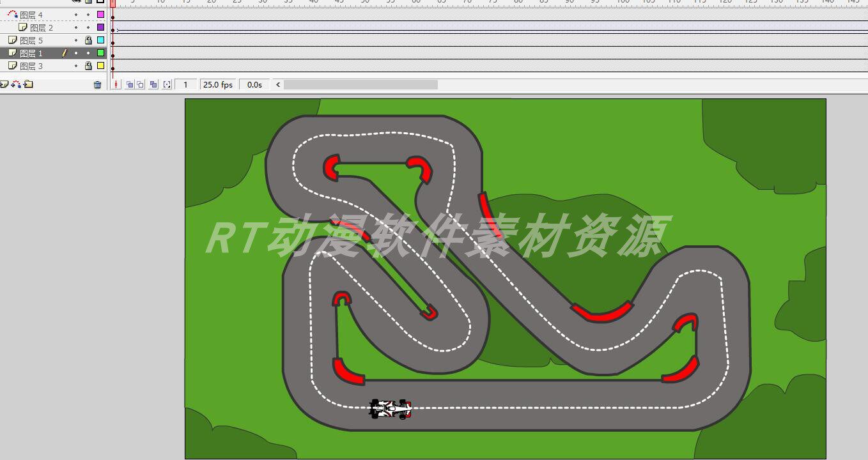Select the race car on the stage

390,409
